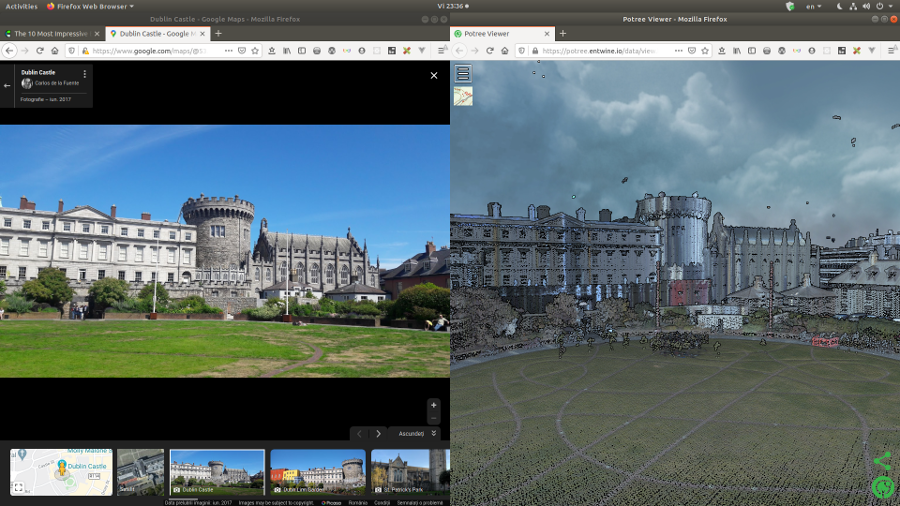Bookmark the Potree page with star
This screenshot has height=506, width=900.
(705, 50)
